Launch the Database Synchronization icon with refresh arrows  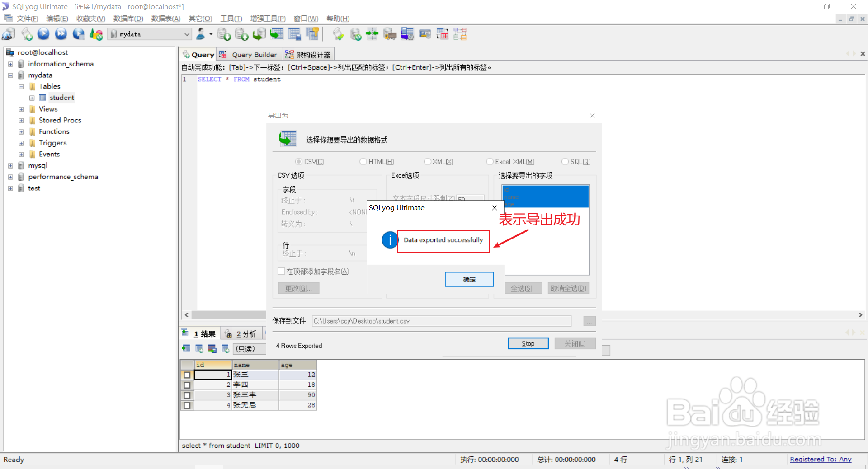click(x=355, y=34)
